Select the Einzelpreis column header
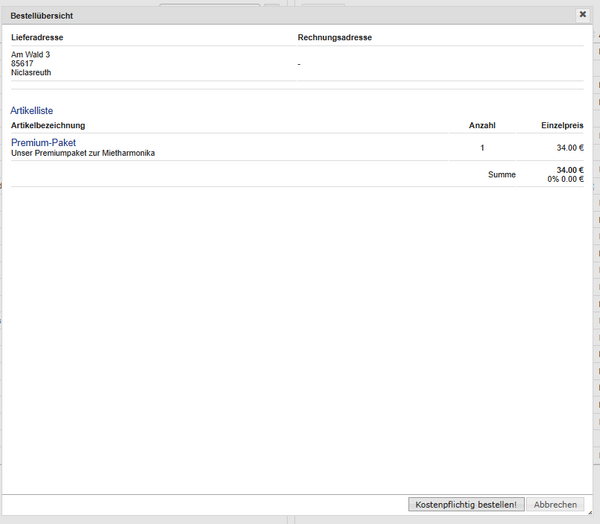 562,126
